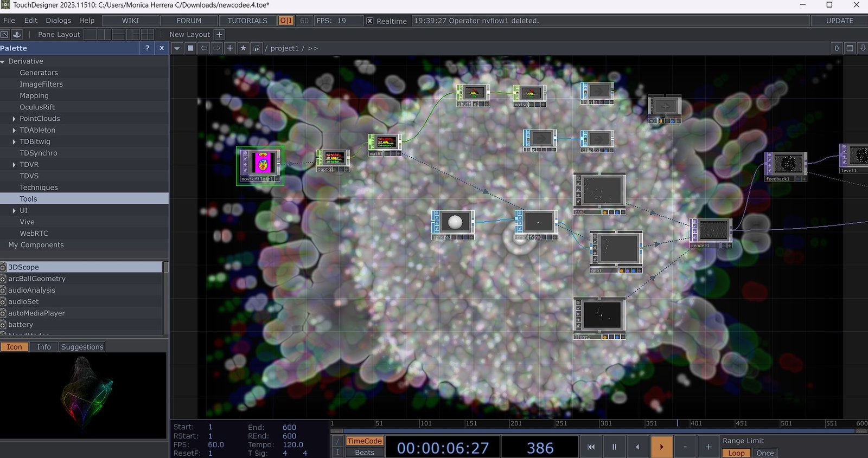
Task: Open the WIKI link button
Action: 130,21
